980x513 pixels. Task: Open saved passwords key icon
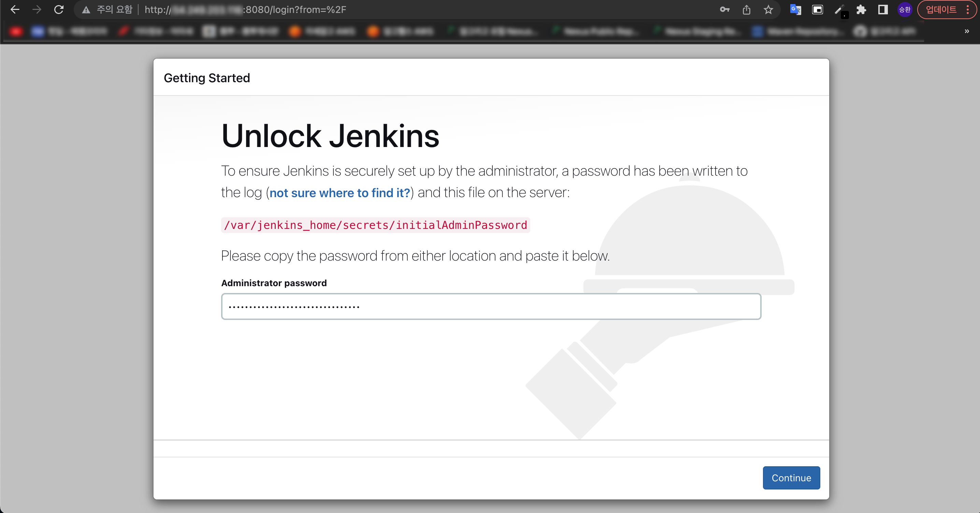[724, 10]
